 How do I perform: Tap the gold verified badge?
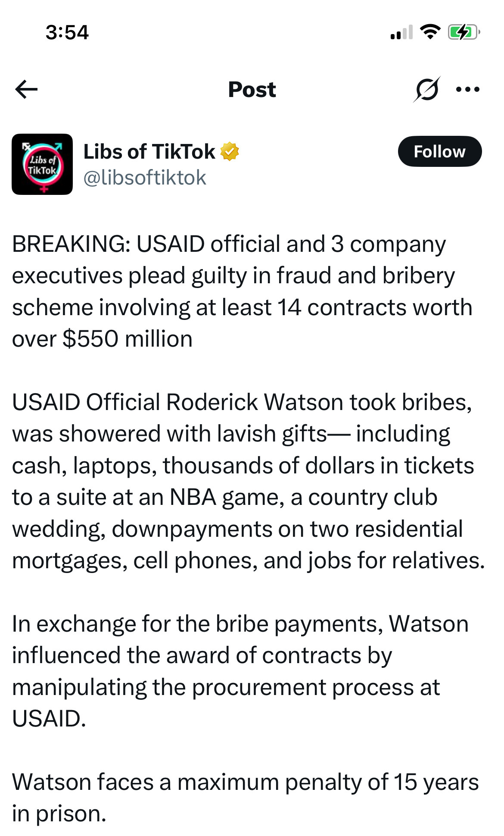(x=230, y=151)
